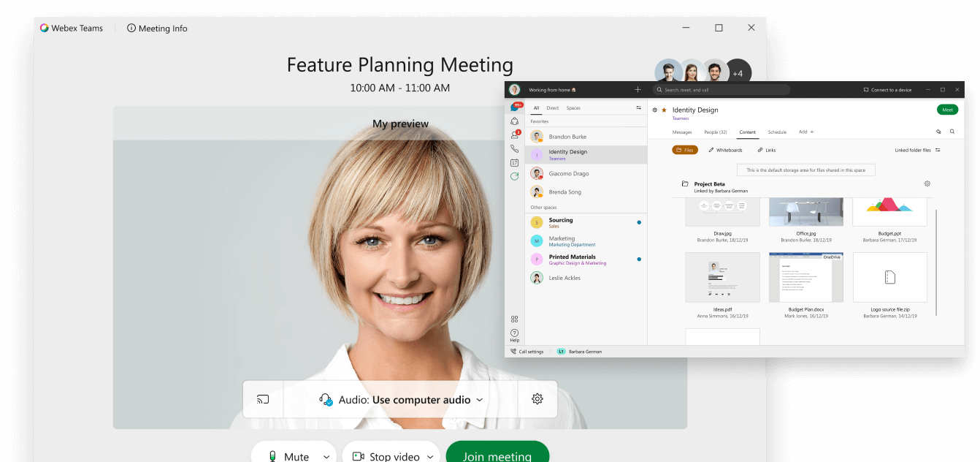Image resolution: width=980 pixels, height=462 pixels.
Task: Open the calendar meetings icon in sidebar
Action: point(515,162)
